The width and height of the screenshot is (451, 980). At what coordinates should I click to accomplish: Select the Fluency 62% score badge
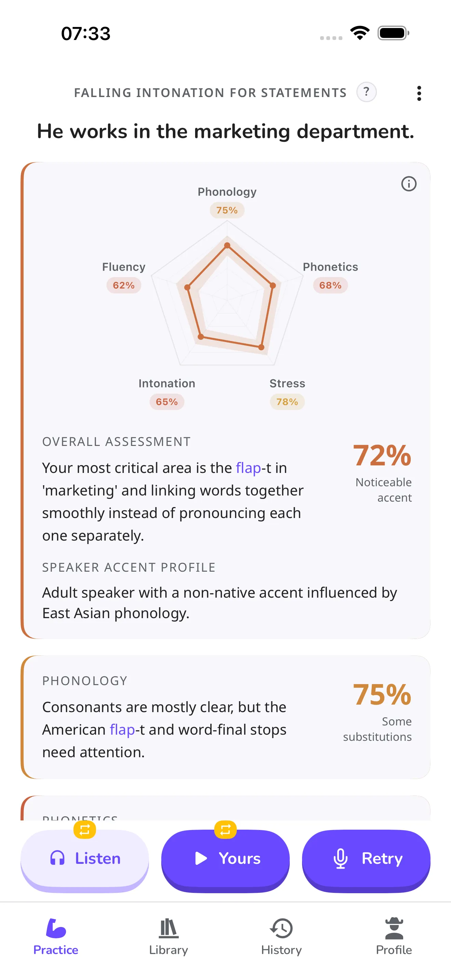(124, 285)
